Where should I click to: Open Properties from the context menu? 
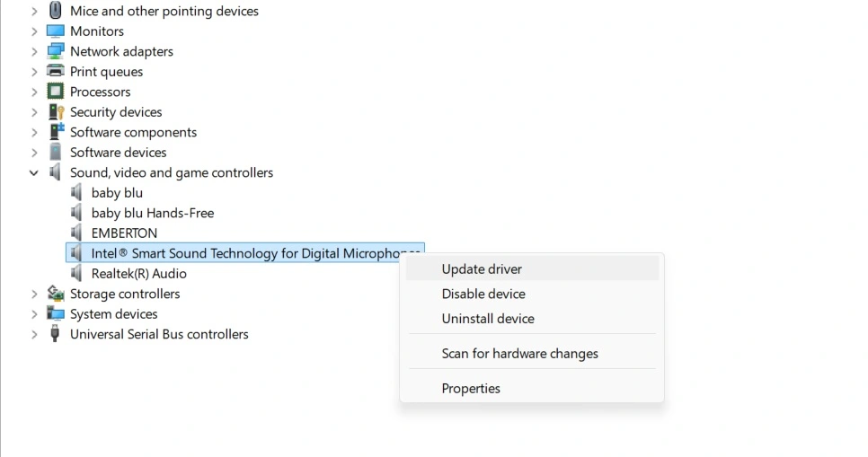pos(532,389)
